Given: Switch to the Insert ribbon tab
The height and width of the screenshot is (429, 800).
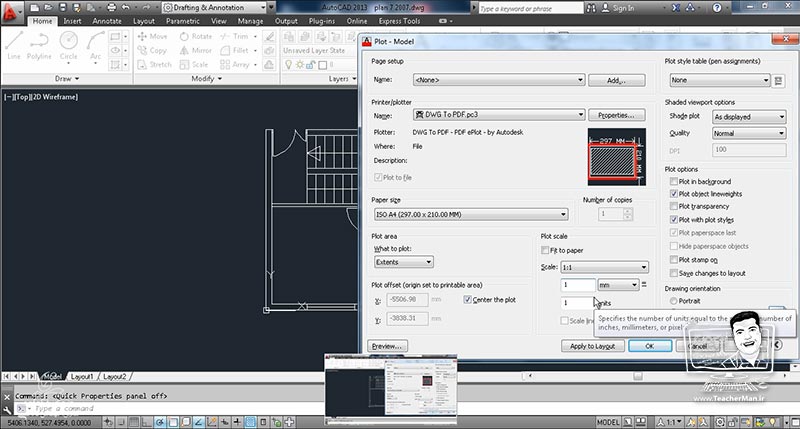Looking at the screenshot, I should click(72, 21).
